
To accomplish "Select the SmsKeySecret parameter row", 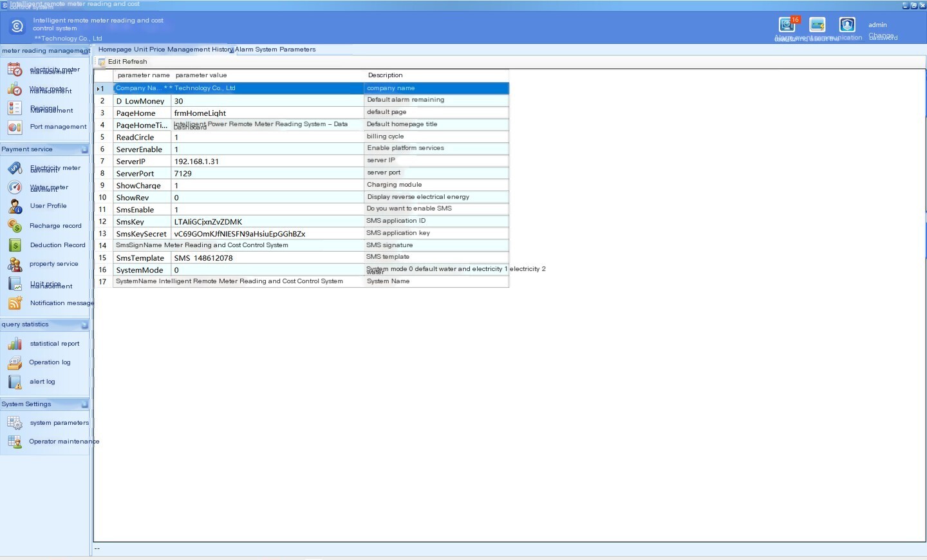I will pyautogui.click(x=303, y=234).
